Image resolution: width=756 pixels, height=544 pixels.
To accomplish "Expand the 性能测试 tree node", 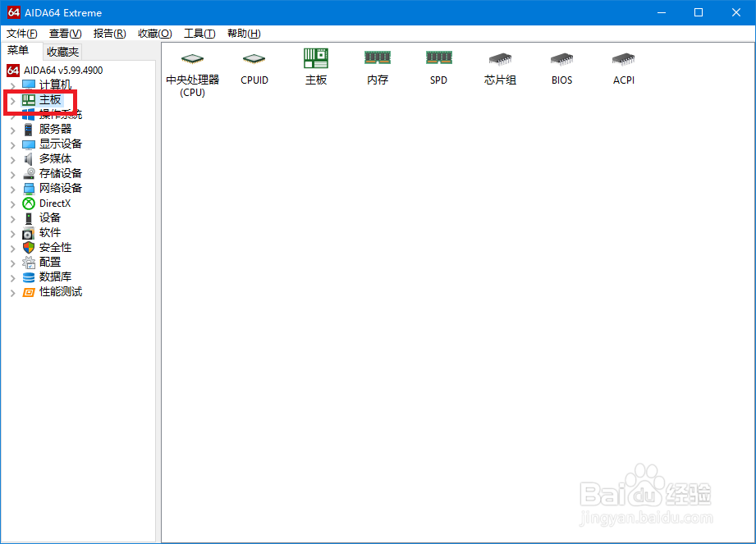I will click(x=13, y=293).
